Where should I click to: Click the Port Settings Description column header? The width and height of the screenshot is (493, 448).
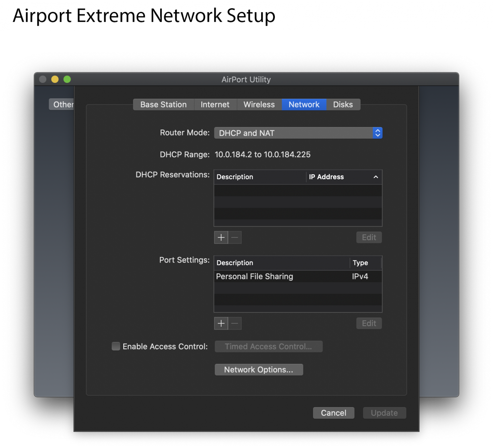click(282, 263)
